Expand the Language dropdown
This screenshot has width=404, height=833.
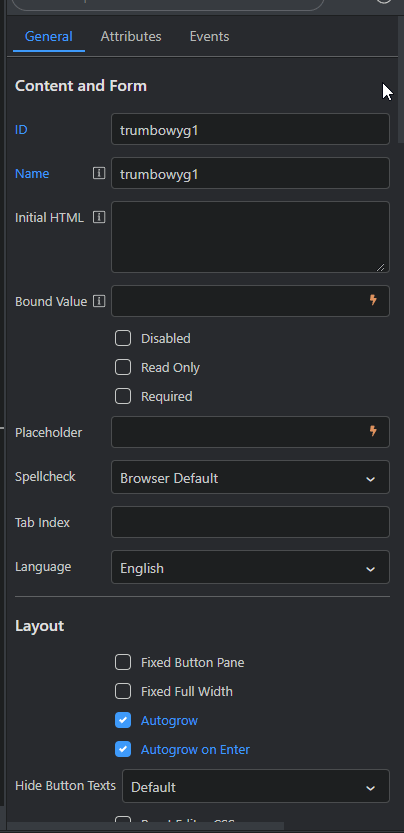(x=250, y=567)
